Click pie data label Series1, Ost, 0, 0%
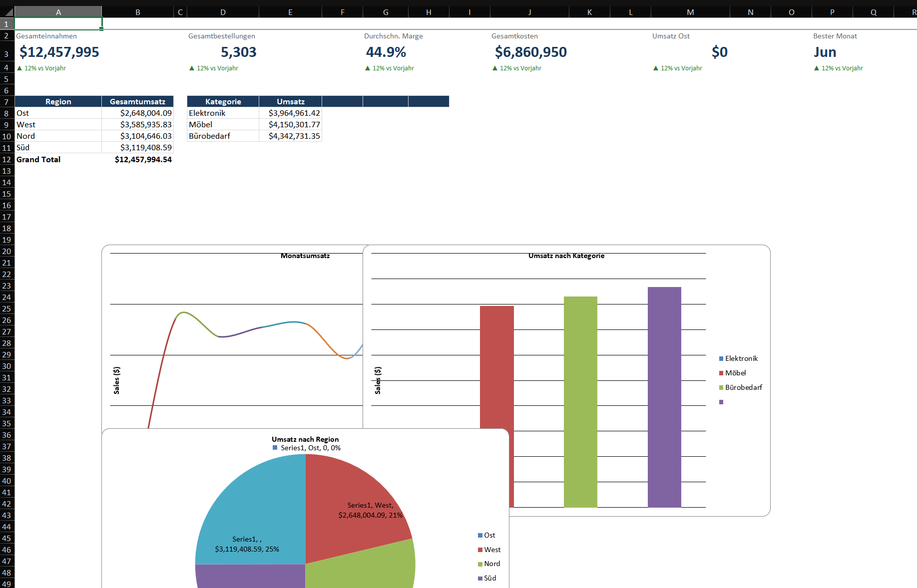The height and width of the screenshot is (588, 917). click(307, 448)
